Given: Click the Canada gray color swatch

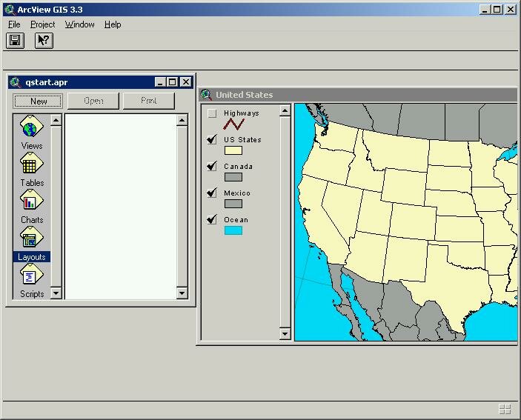Looking at the screenshot, I should tap(233, 177).
